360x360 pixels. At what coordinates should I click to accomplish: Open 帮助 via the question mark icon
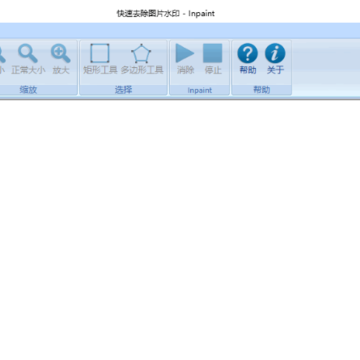click(x=247, y=53)
